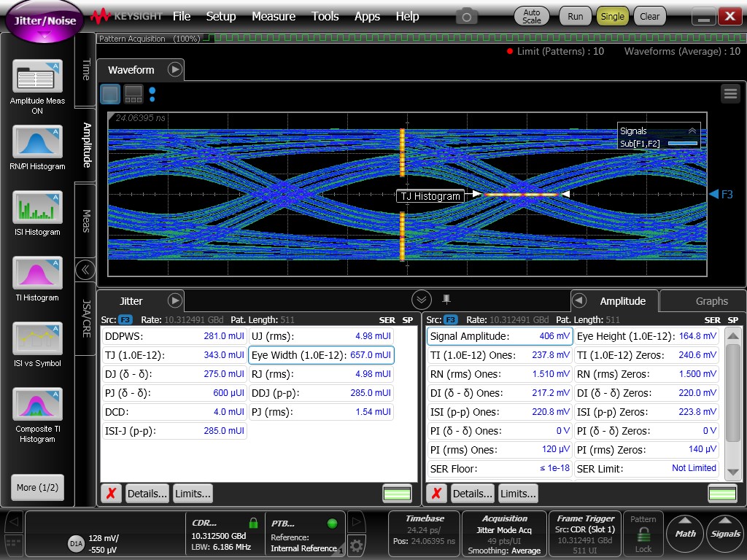Screen dimensions: 747x560
Task: Toggle Single acquisition mode
Action: coord(612,16)
